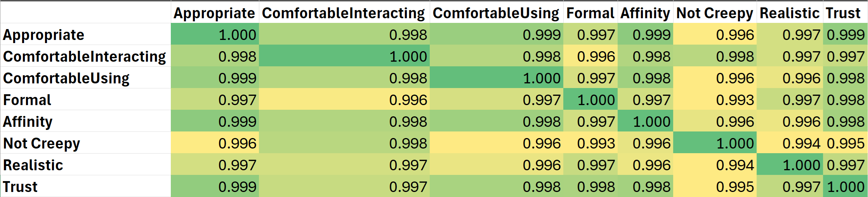
Task: Select Formal–Not Creepy cell showing 0.993
Action: (715, 99)
